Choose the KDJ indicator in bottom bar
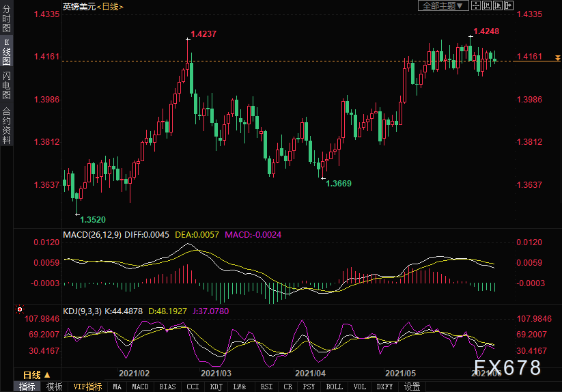 click(x=216, y=387)
